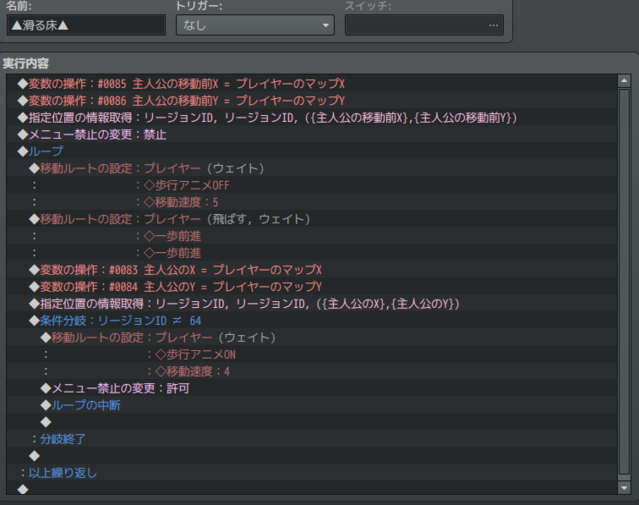Select the 歩行アニメOFF route line
The height and width of the screenshot is (505, 639).
pos(312,185)
